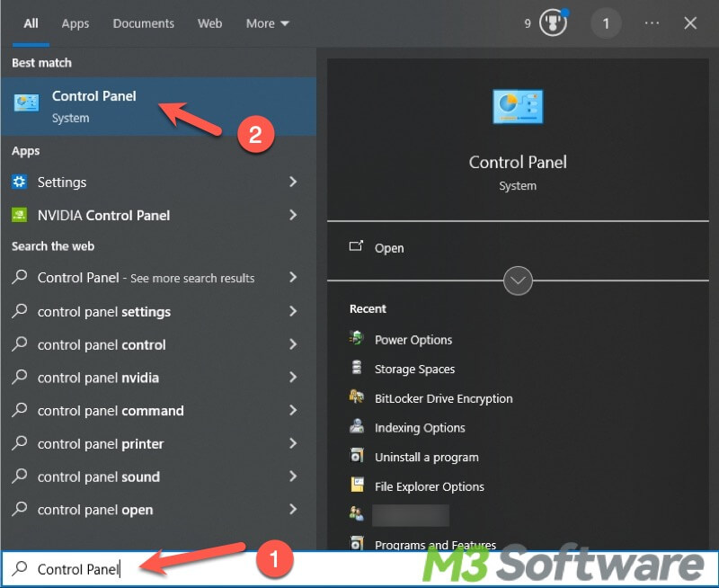Expand control panel command suggestion arrow

(x=294, y=411)
